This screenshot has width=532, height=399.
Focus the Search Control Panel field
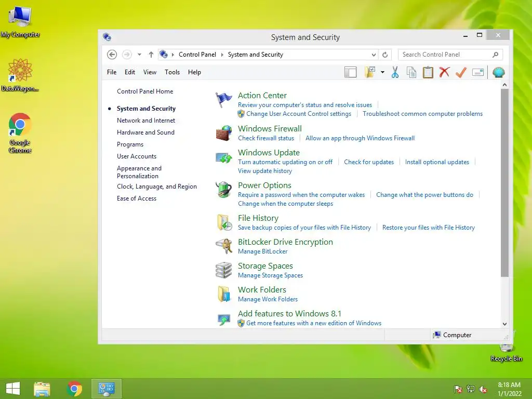pos(450,55)
